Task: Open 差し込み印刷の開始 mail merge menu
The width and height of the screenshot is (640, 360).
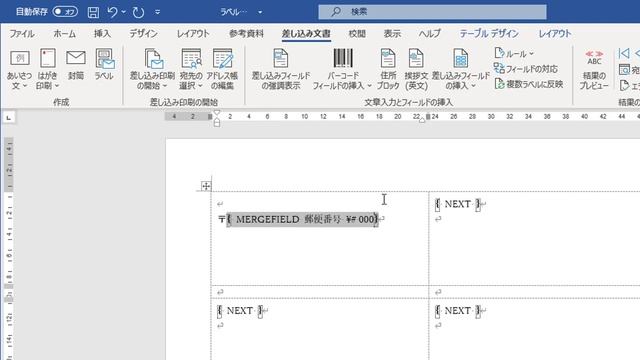Action: coord(152,69)
